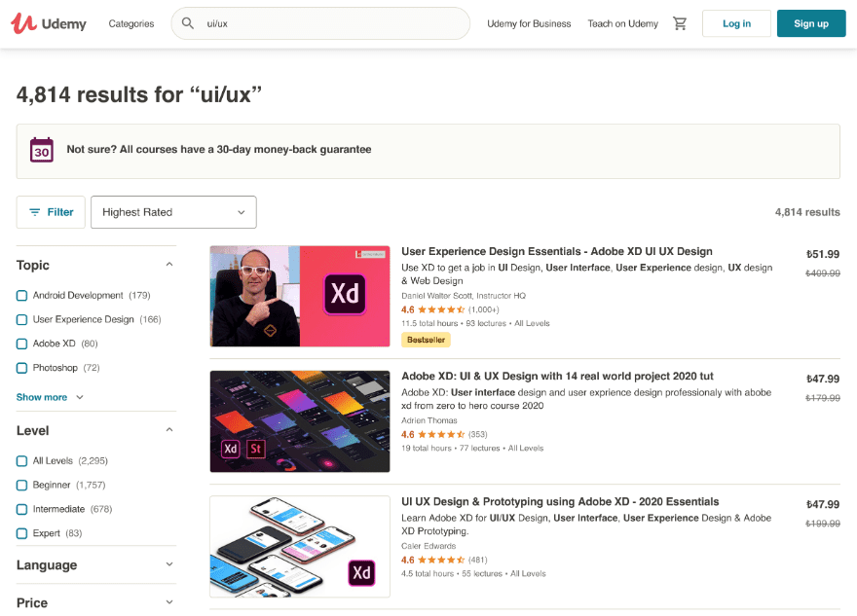857x616 pixels.
Task: Click the Adobe XD course thumbnail
Action: (299, 421)
